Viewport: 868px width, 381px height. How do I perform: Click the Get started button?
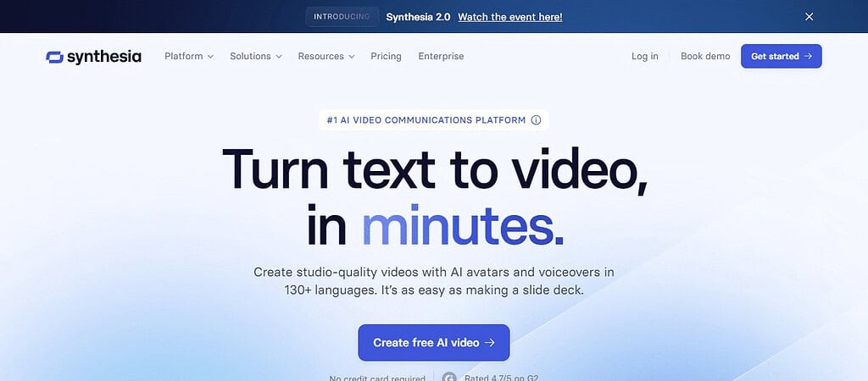click(781, 57)
